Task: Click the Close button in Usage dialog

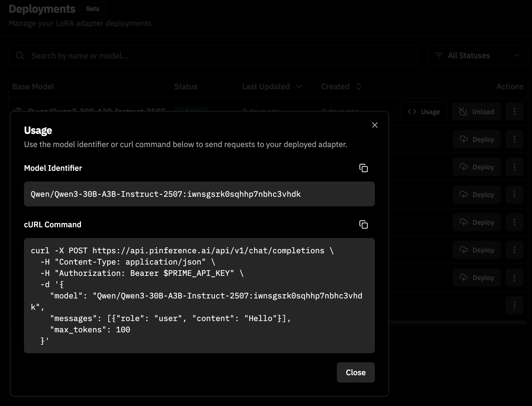Action: tap(356, 372)
